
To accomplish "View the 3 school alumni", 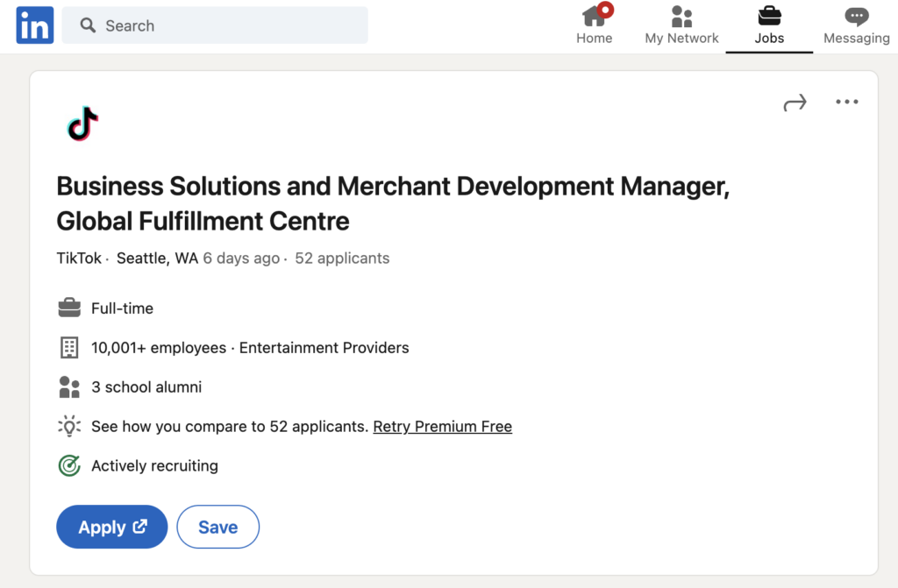I will 146,387.
